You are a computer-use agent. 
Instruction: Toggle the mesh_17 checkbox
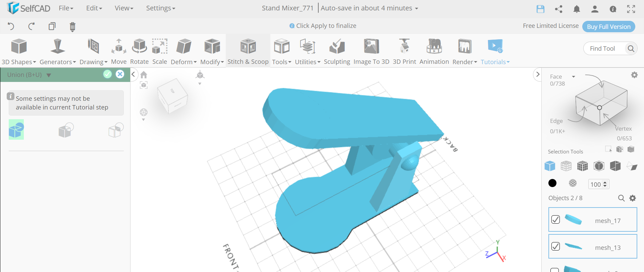[x=555, y=220]
